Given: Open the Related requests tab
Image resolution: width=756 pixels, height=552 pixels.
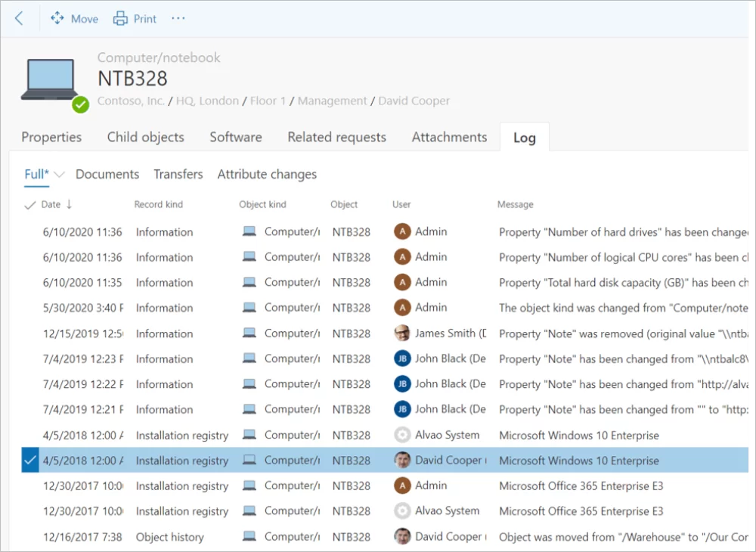Looking at the screenshot, I should point(336,137).
